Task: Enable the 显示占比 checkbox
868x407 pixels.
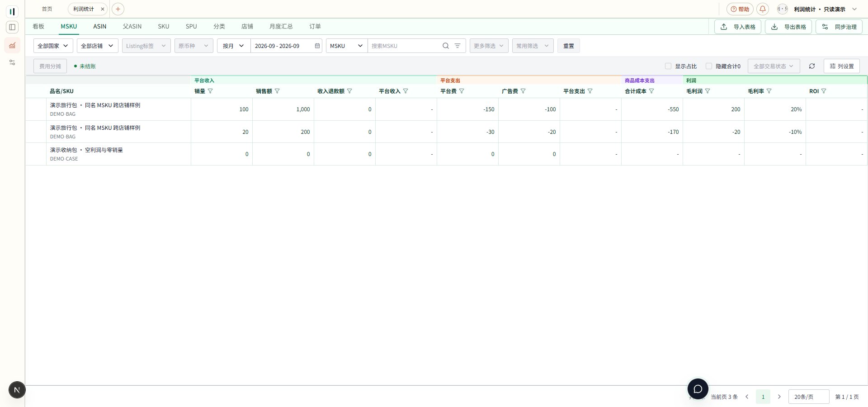Action: click(668, 66)
